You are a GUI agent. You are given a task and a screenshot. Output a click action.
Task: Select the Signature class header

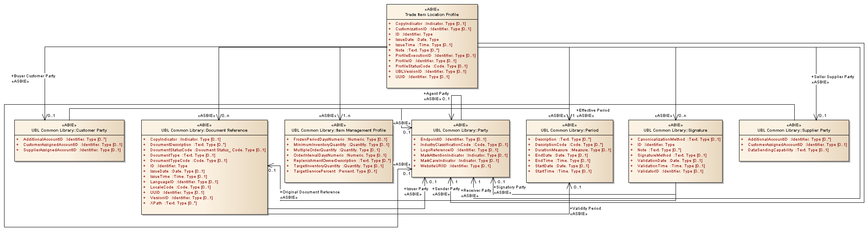675,130
